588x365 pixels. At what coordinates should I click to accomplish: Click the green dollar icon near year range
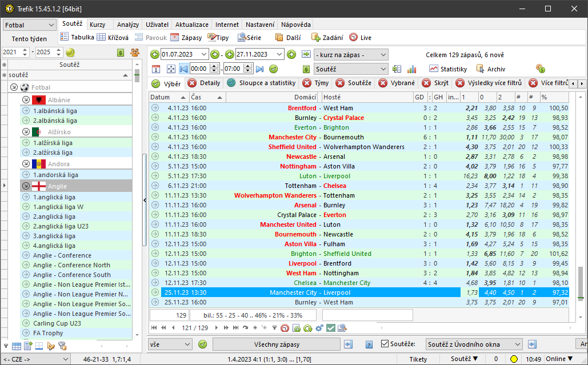(x=121, y=53)
